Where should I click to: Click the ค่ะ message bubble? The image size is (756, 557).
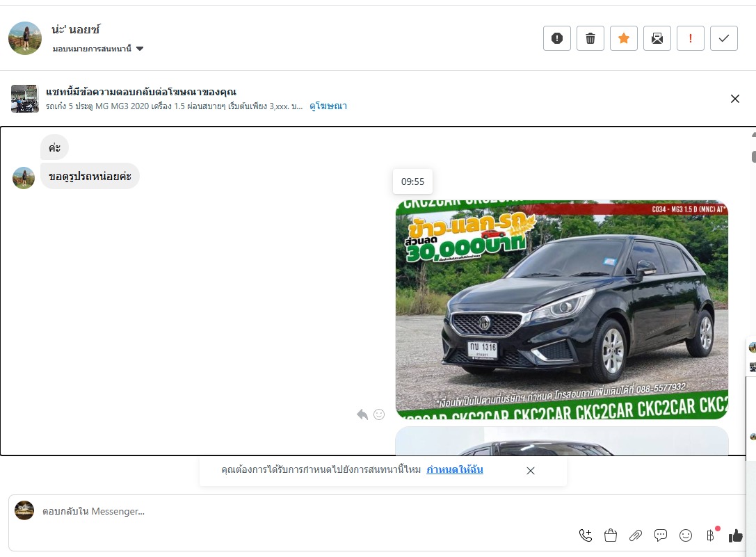pos(54,147)
